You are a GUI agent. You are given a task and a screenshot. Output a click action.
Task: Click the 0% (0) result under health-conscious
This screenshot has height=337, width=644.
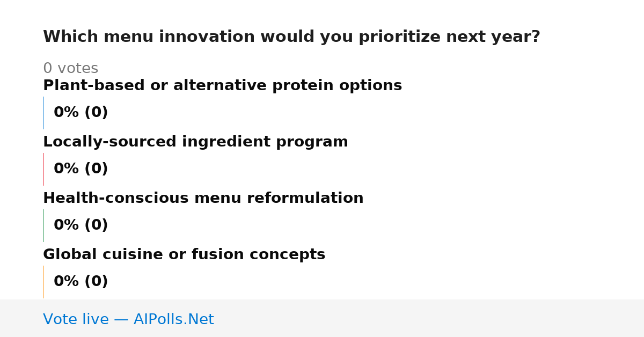(80, 225)
